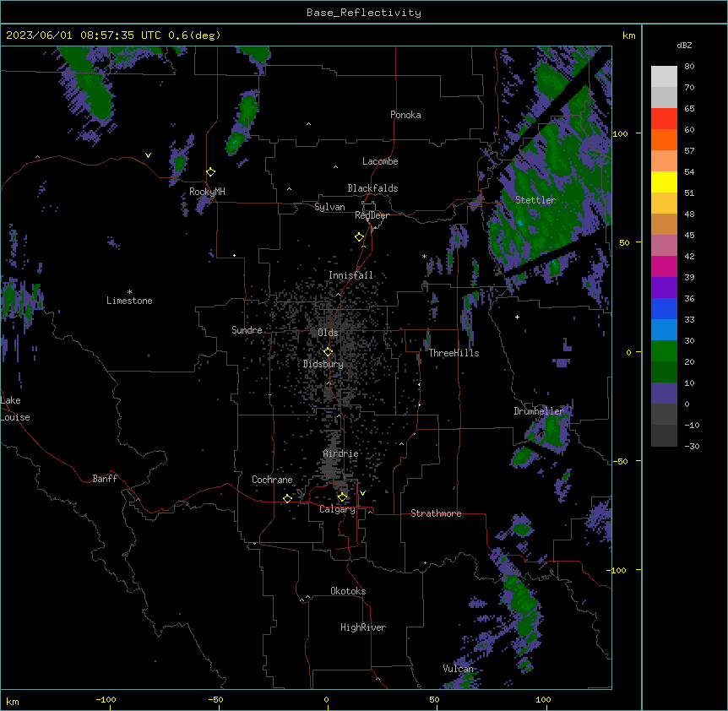Pick the bright blue 33-36 dBZ legend swatch

click(x=664, y=308)
